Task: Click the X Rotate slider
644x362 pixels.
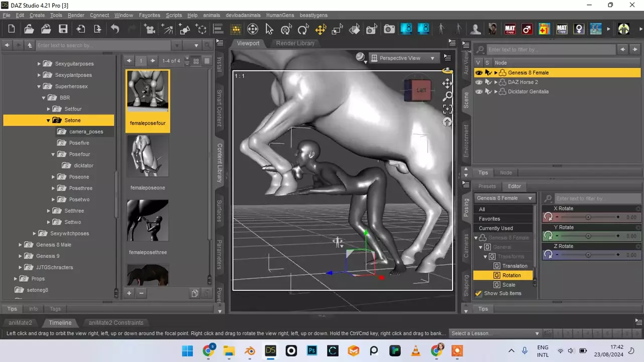Action: tap(588, 217)
